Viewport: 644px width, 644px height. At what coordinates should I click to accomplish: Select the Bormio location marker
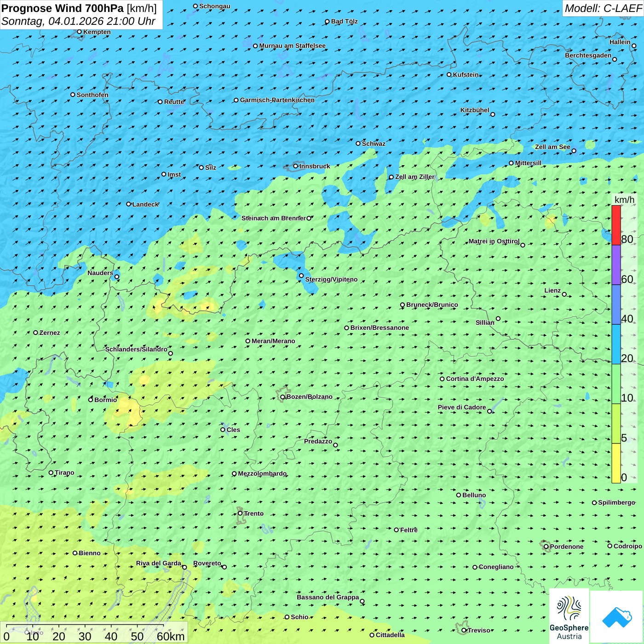click(x=91, y=400)
